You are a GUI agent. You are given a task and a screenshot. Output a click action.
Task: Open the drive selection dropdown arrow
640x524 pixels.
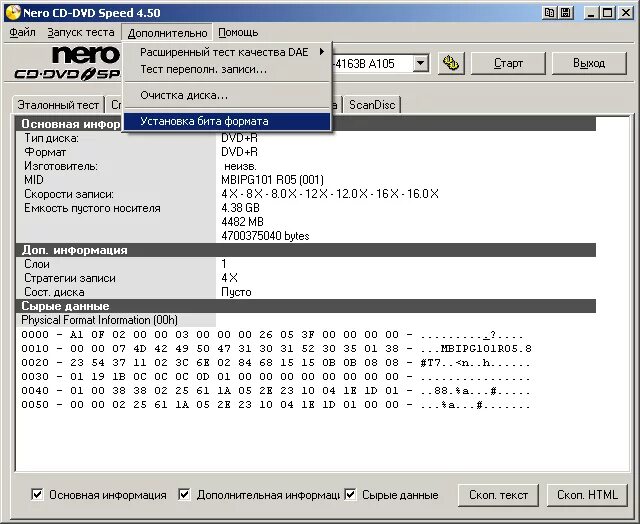coord(420,64)
